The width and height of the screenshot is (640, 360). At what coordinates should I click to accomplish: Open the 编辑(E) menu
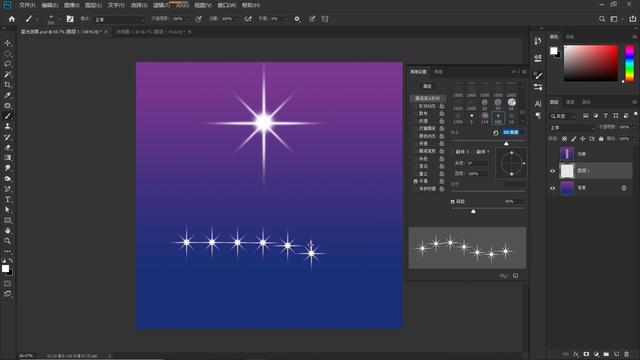tap(50, 5)
